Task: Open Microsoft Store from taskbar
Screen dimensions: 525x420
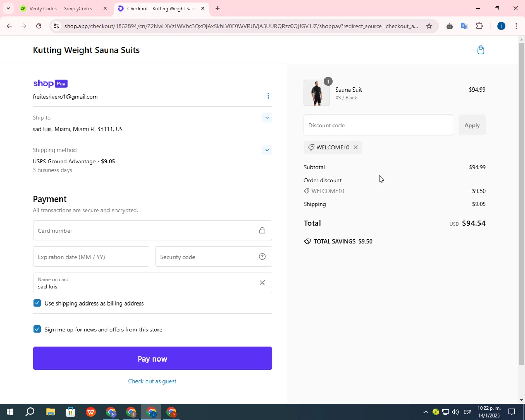Action: pos(70,412)
